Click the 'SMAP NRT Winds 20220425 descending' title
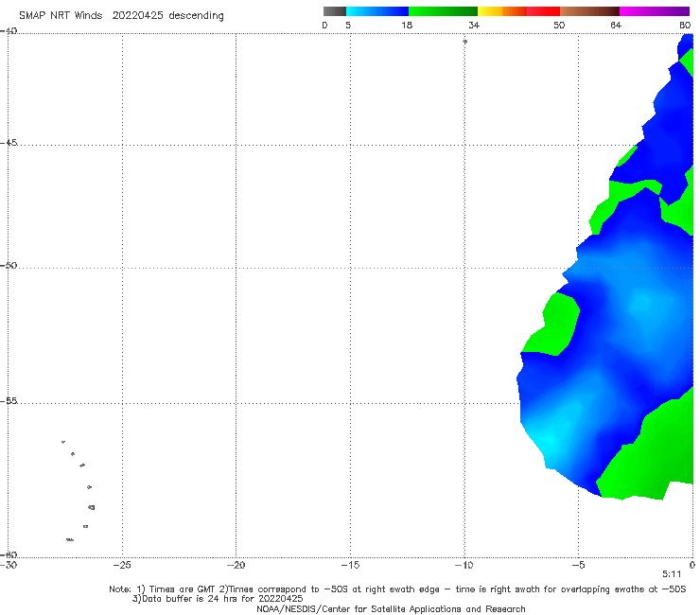This screenshot has width=700, height=615. tap(121, 15)
